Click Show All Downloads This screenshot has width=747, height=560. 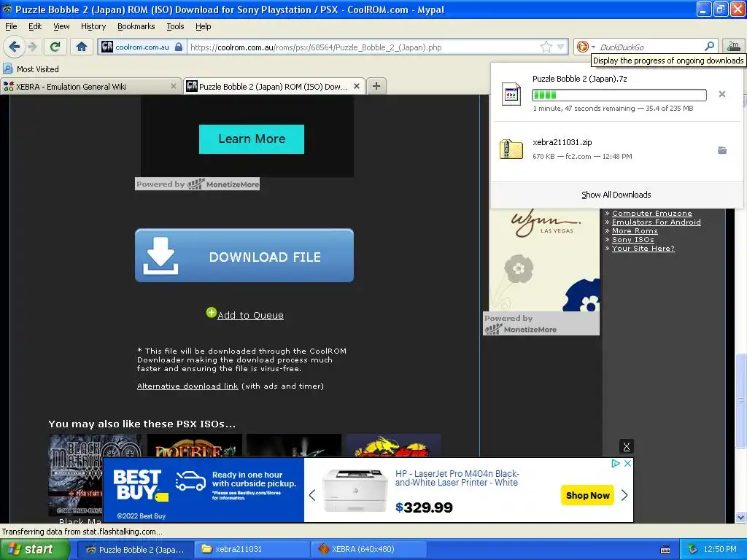pos(616,195)
